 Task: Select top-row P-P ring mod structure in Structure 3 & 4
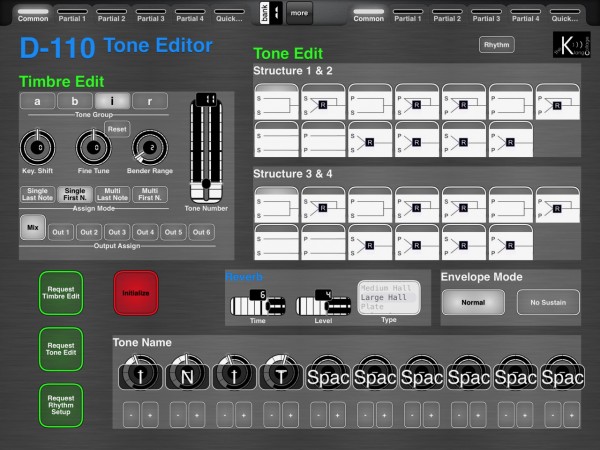click(558, 205)
